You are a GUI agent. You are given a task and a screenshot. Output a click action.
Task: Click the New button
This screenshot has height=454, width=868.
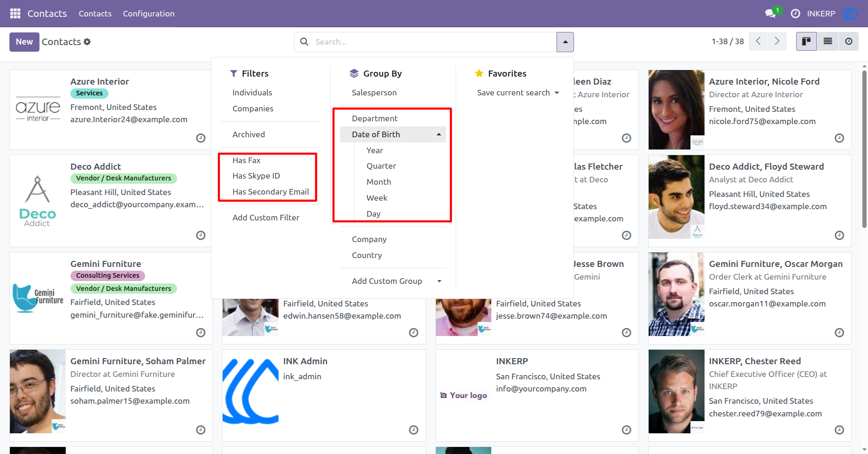tap(24, 42)
